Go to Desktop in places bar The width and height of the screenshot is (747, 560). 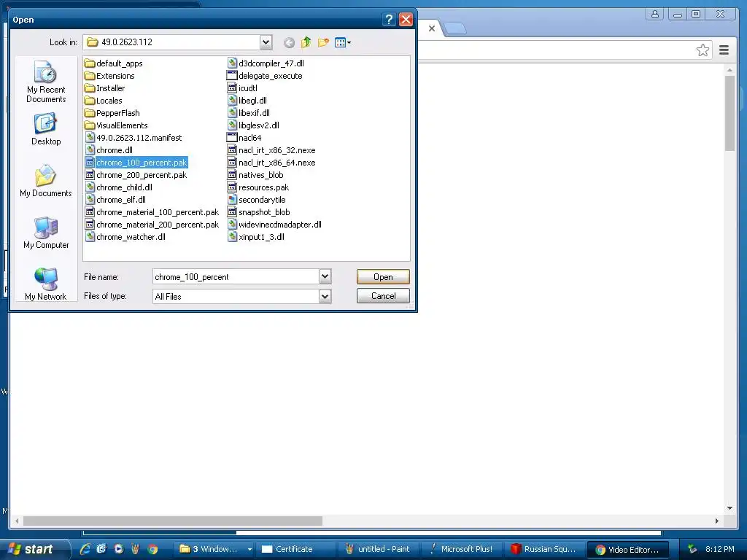coord(46,130)
